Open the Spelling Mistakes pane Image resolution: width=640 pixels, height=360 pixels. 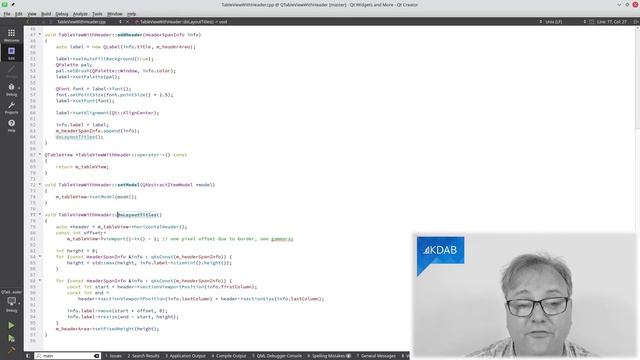(329, 356)
